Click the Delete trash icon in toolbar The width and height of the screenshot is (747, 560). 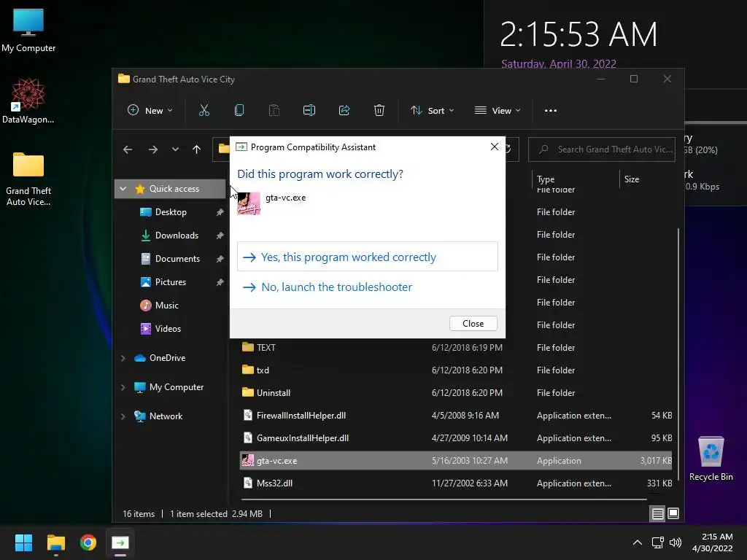[379, 111]
